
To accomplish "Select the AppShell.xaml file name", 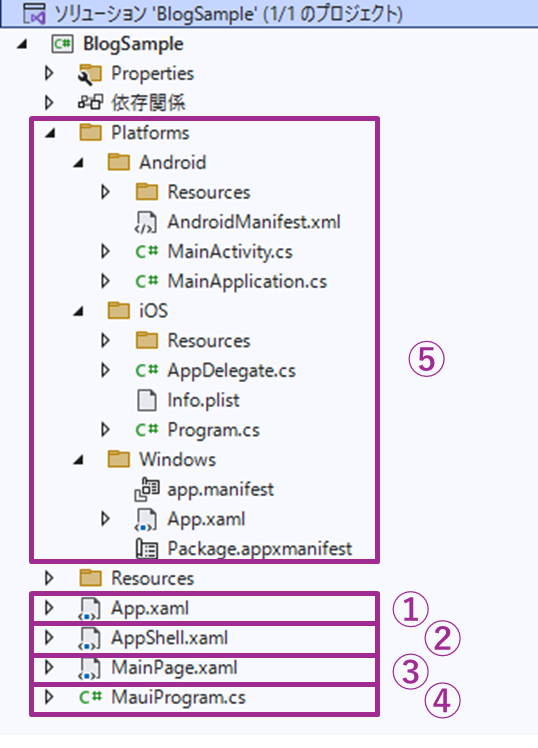I will (x=169, y=638).
